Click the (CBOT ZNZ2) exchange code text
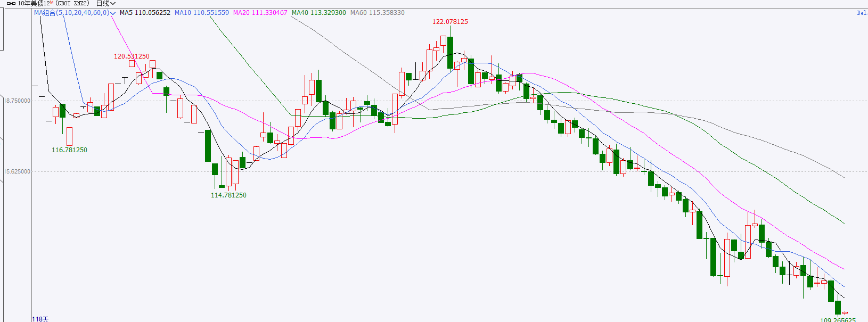This screenshot has height=322, width=868. click(72, 3)
